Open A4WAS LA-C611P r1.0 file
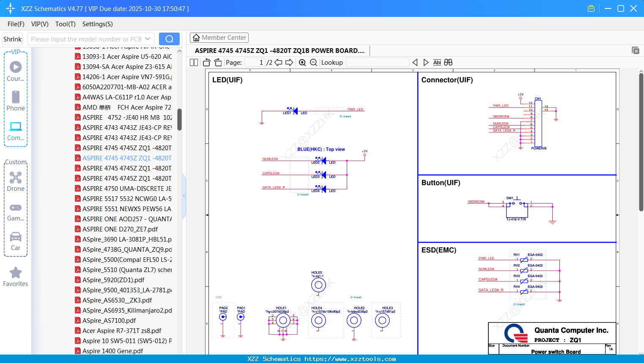644x363 pixels. point(123,97)
